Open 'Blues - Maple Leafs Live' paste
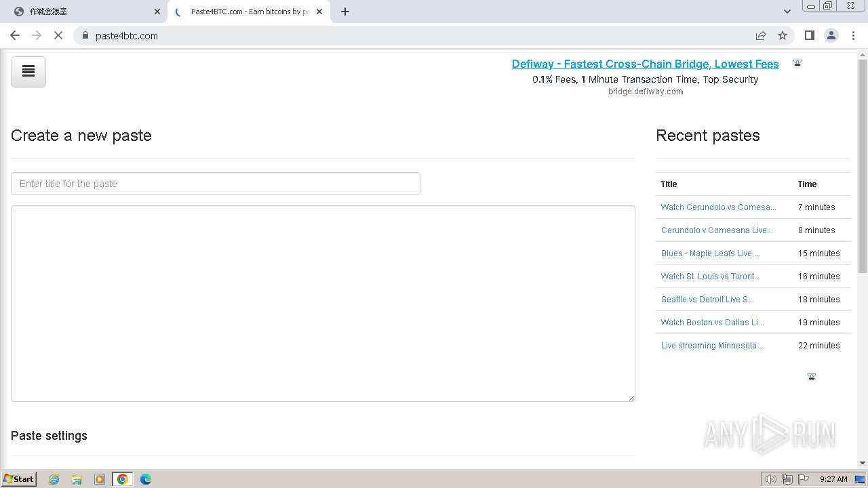868x488 pixels. 710,253
